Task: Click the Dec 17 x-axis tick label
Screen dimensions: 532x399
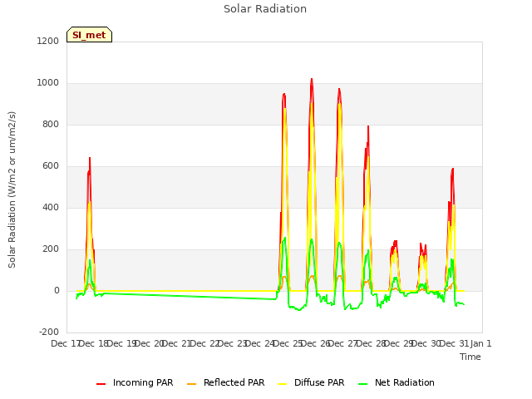Action: 65,343
